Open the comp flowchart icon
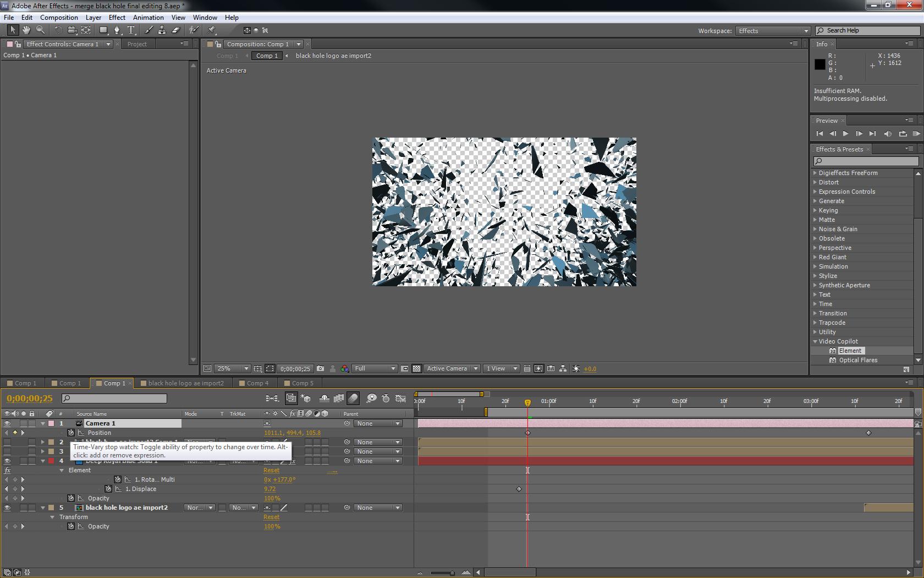Viewport: 924px width, 578px height. 563,369
